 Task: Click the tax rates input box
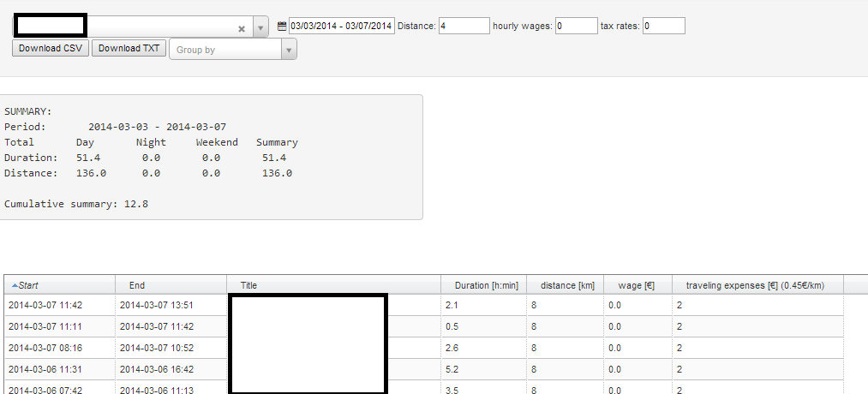point(664,26)
